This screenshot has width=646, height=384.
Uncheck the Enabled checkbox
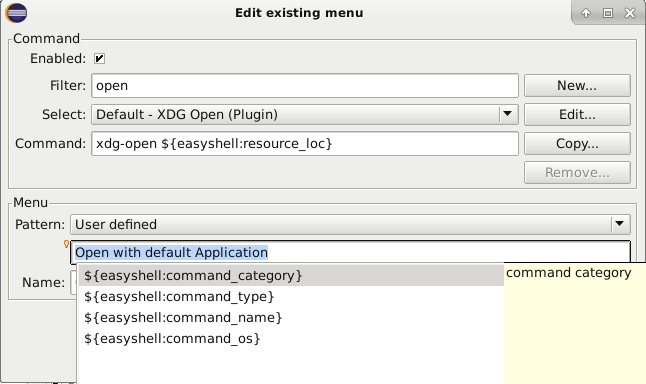(99, 59)
